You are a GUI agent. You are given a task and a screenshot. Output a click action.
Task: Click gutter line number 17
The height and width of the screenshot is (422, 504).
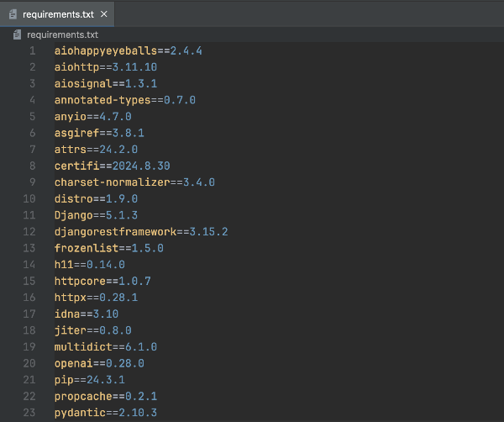coord(29,314)
